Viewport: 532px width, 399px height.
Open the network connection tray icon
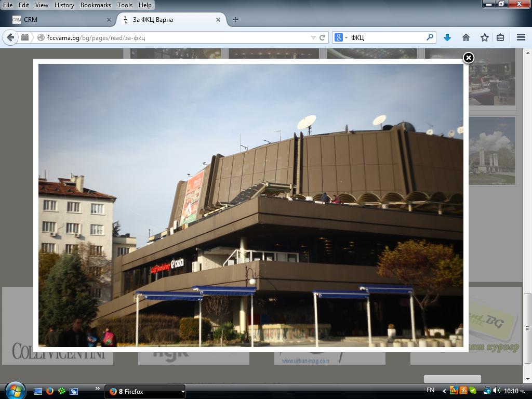pos(487,391)
